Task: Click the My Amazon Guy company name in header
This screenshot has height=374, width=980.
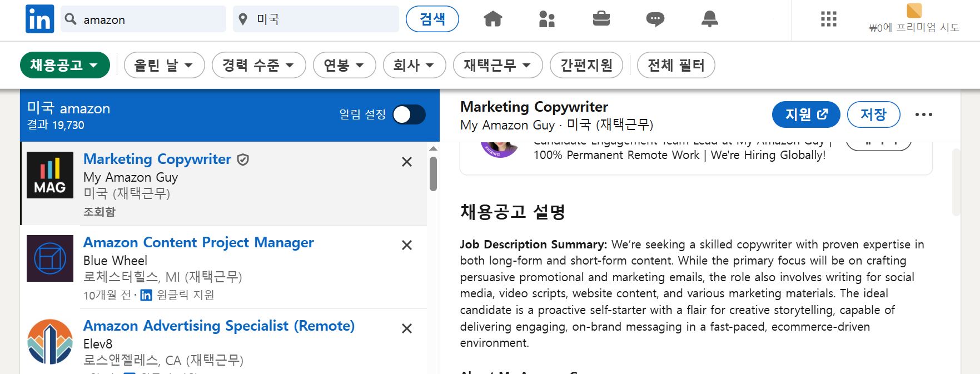Action: pos(508,125)
